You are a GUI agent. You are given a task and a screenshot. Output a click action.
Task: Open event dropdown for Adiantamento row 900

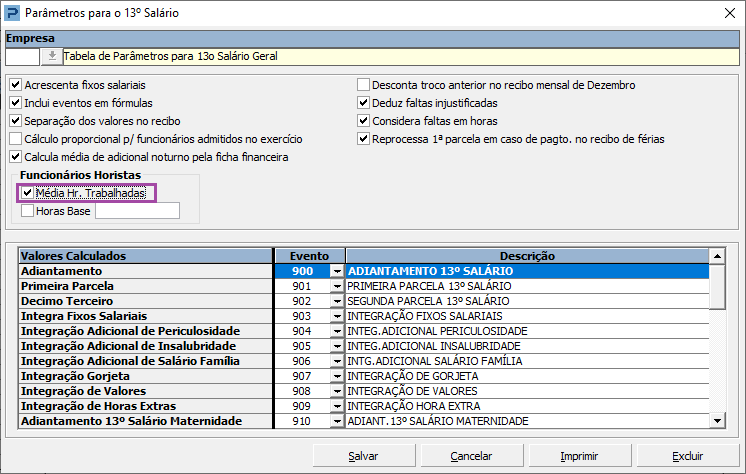coord(337,271)
